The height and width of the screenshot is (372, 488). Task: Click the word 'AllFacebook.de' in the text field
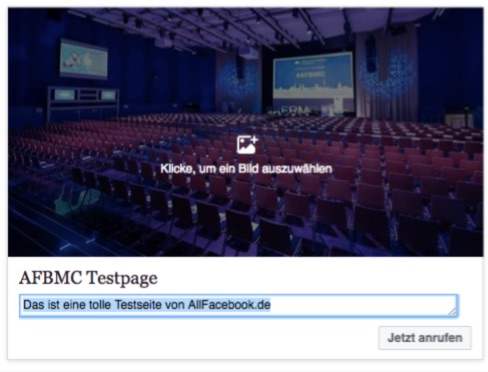click(x=229, y=305)
